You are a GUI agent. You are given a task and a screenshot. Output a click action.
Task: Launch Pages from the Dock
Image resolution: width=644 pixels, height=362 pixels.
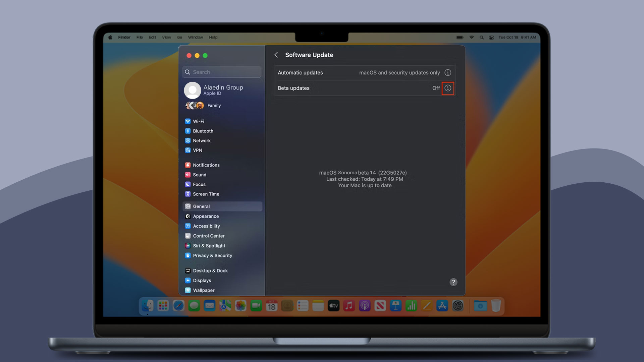click(427, 306)
